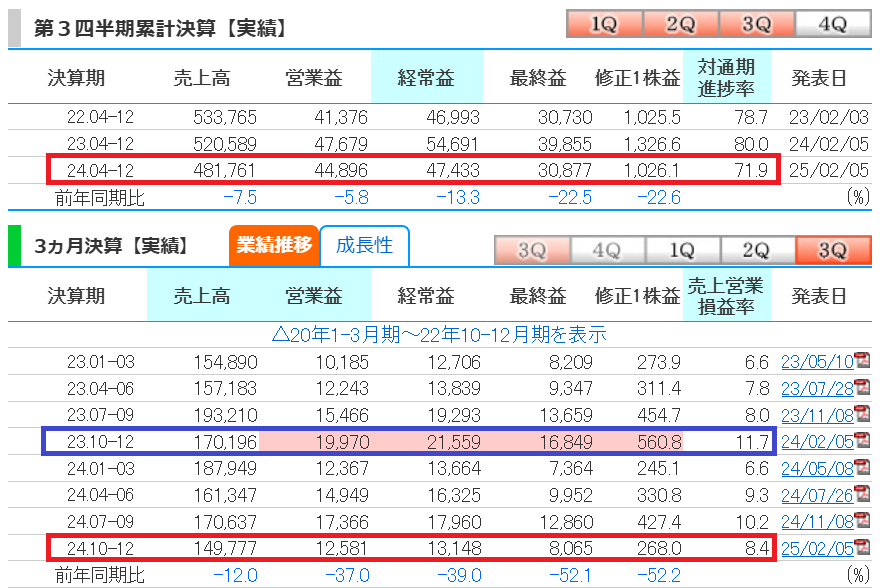
Task: Click the sales value 481,761
Action: 224,170
